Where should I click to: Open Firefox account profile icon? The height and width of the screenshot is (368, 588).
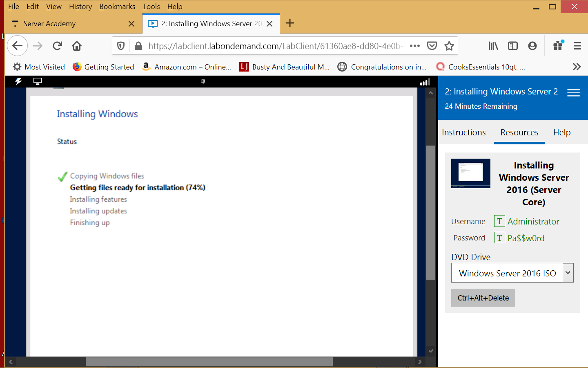click(x=532, y=46)
